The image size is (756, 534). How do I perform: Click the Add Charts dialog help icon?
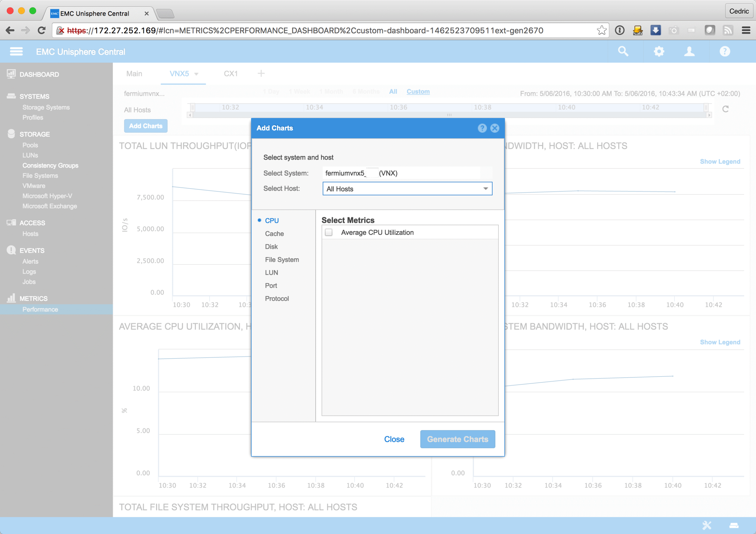tap(482, 128)
